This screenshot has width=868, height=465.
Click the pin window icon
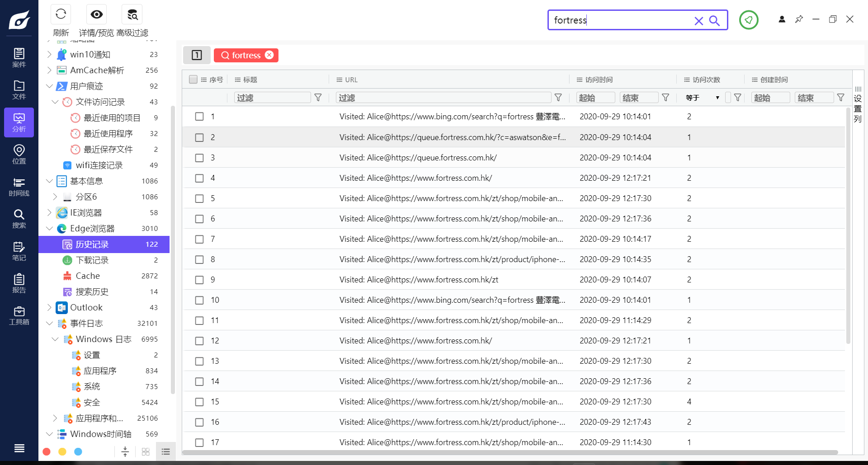(799, 19)
